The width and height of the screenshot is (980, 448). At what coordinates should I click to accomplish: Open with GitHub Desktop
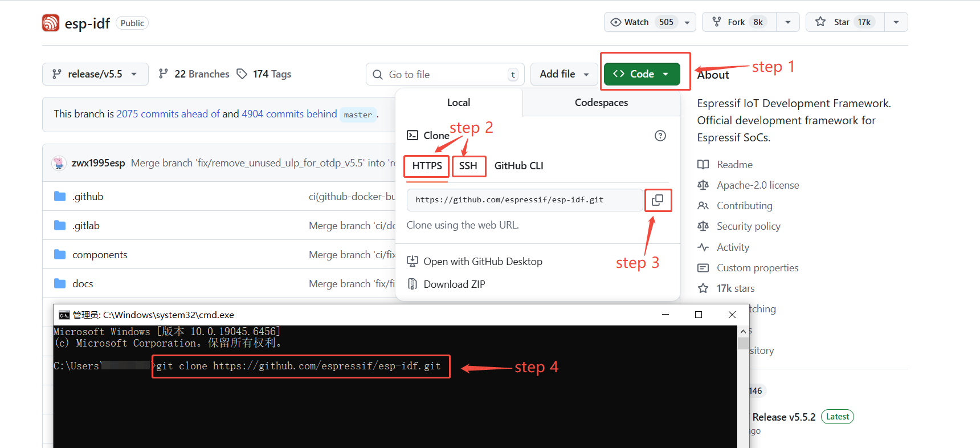pyautogui.click(x=482, y=261)
